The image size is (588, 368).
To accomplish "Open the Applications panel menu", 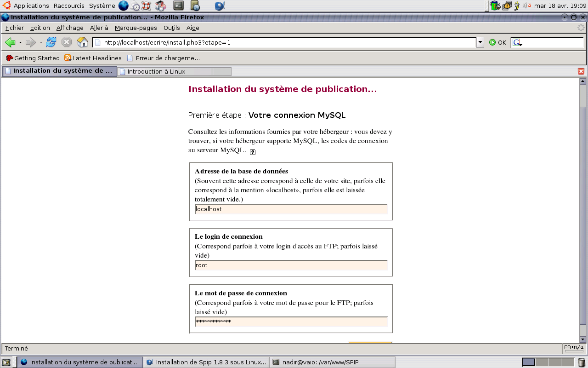I will point(31,6).
